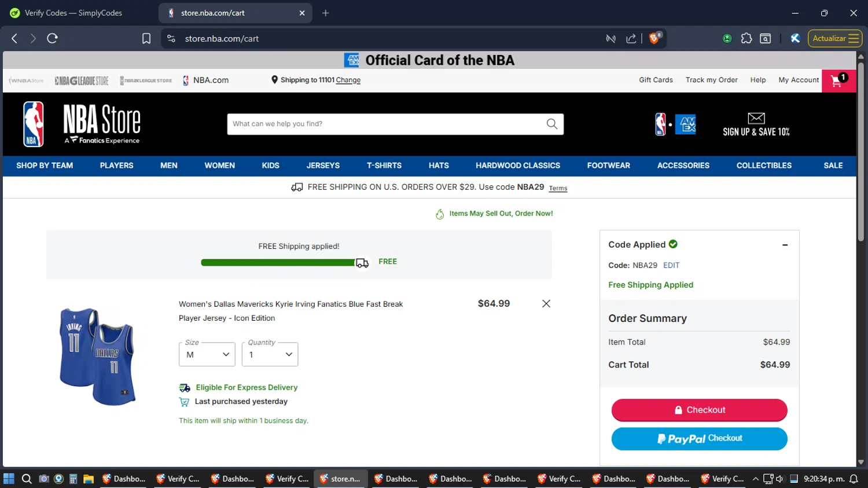
Task: Open the PLAYERS menu
Action: tap(116, 166)
